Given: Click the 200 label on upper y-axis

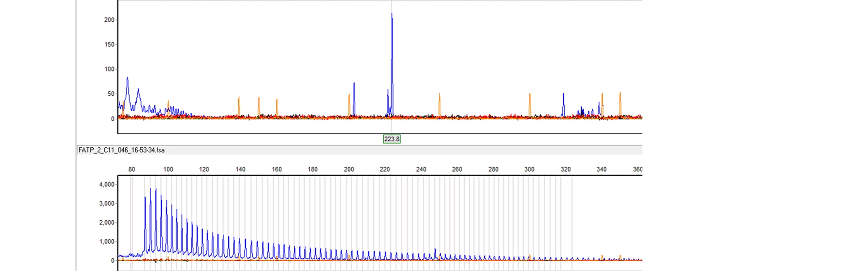Looking at the screenshot, I should tap(109, 20).
